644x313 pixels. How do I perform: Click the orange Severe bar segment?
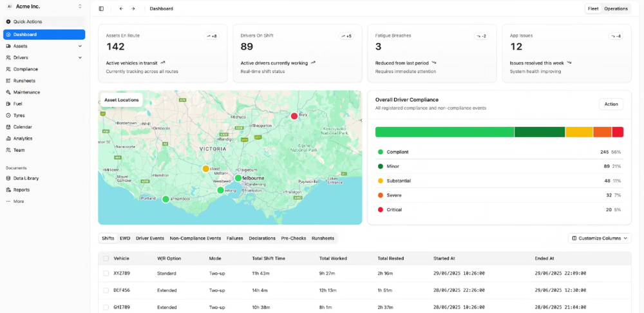pyautogui.click(x=603, y=132)
